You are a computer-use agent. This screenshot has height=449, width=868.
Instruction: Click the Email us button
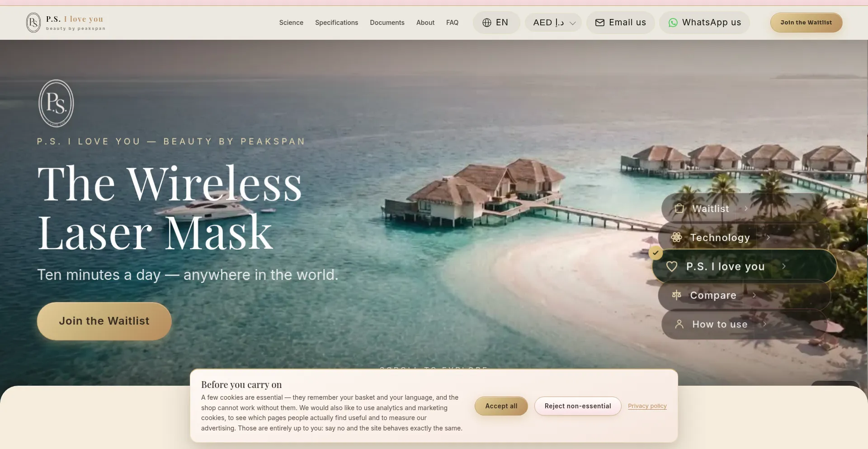click(620, 23)
